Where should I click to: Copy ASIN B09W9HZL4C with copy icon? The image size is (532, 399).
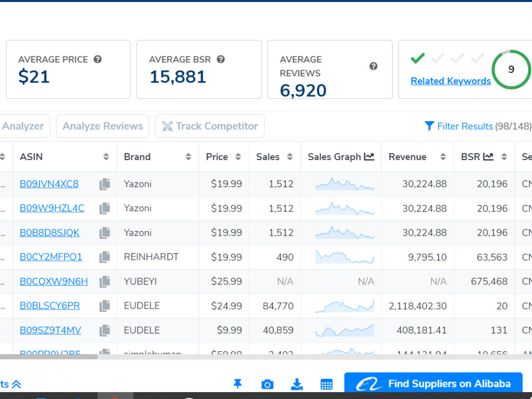point(105,209)
